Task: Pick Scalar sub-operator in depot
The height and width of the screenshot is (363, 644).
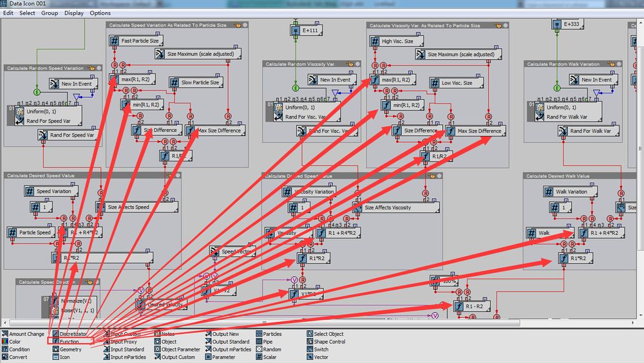Action: pos(267,357)
